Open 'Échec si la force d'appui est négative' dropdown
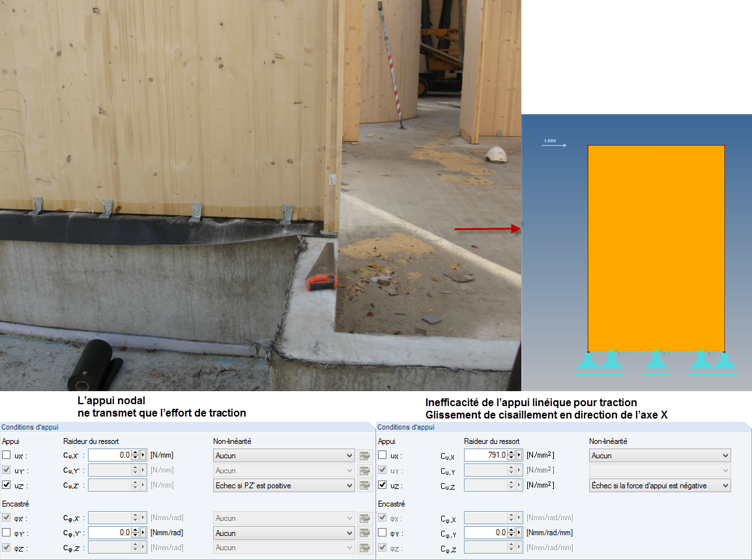752x560 pixels. tap(660, 485)
